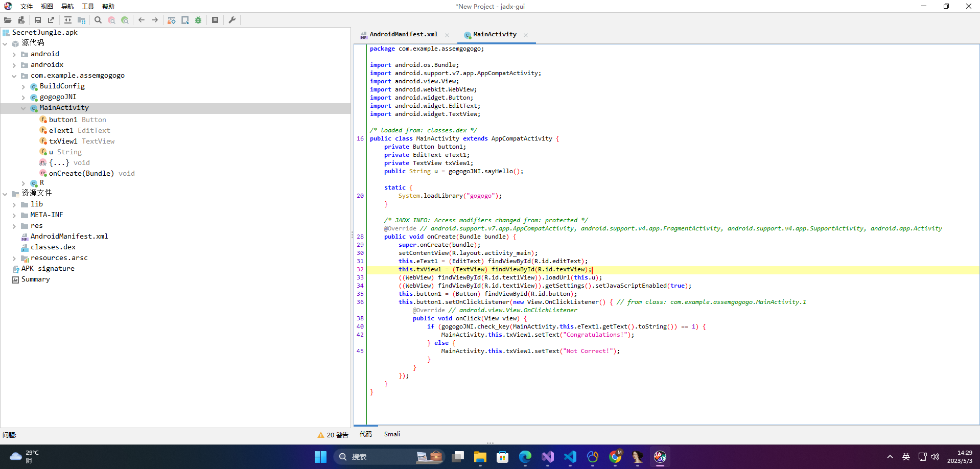Select the static {...} void initializer

(x=65, y=162)
